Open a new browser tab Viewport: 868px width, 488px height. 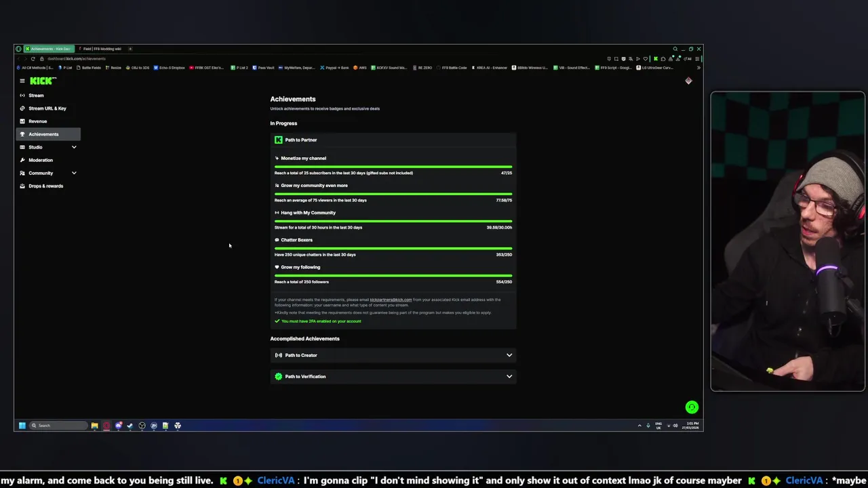point(130,49)
